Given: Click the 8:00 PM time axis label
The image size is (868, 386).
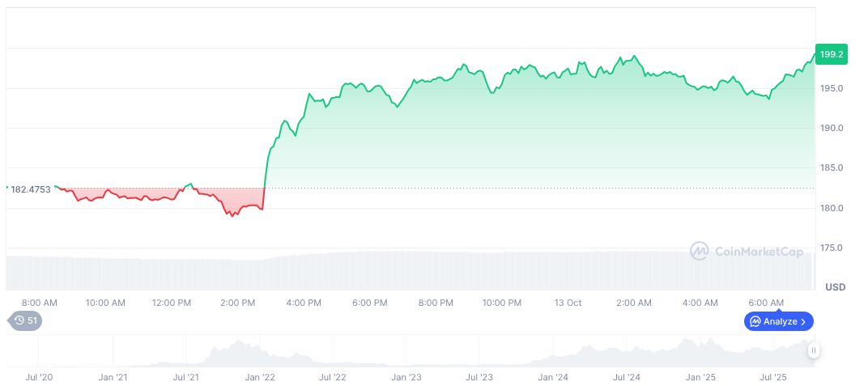Looking at the screenshot, I should pyautogui.click(x=436, y=303).
